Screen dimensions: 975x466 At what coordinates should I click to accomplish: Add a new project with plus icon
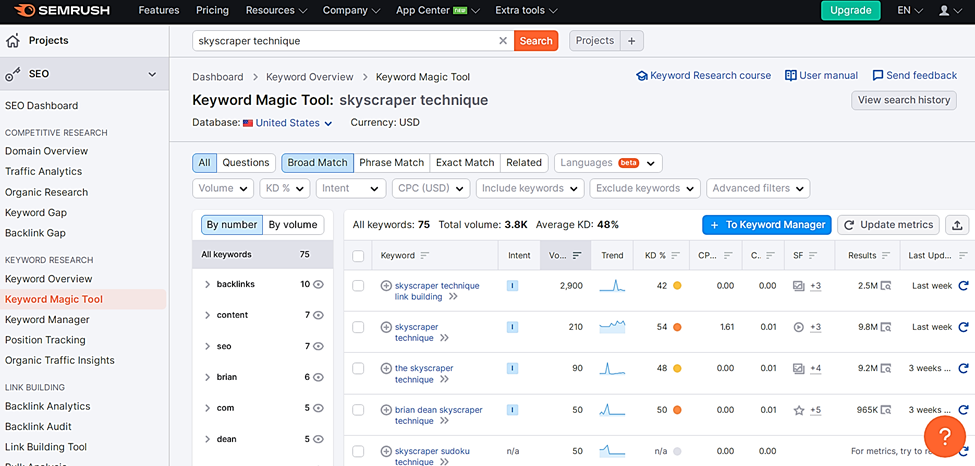point(632,41)
